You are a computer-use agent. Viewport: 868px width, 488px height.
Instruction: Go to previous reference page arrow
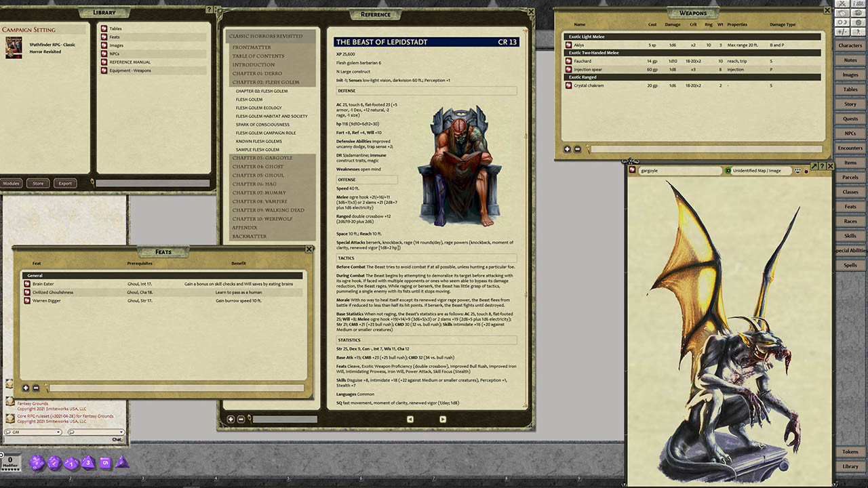(x=410, y=420)
